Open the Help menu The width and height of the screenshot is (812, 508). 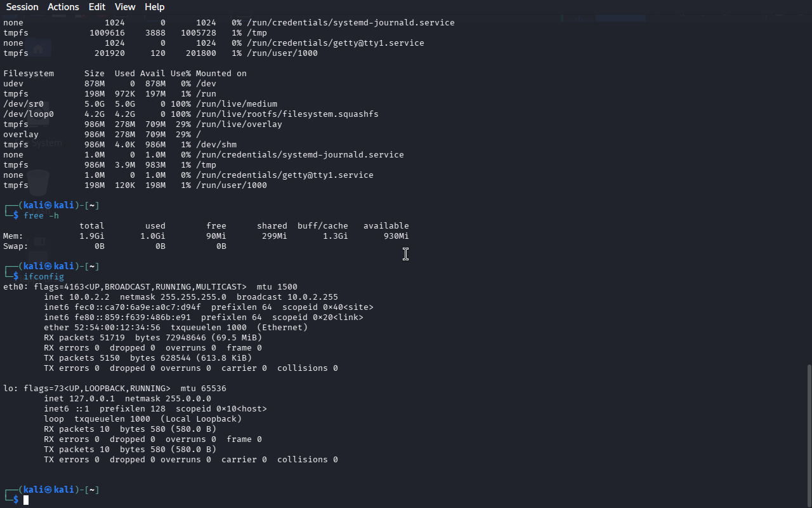154,7
